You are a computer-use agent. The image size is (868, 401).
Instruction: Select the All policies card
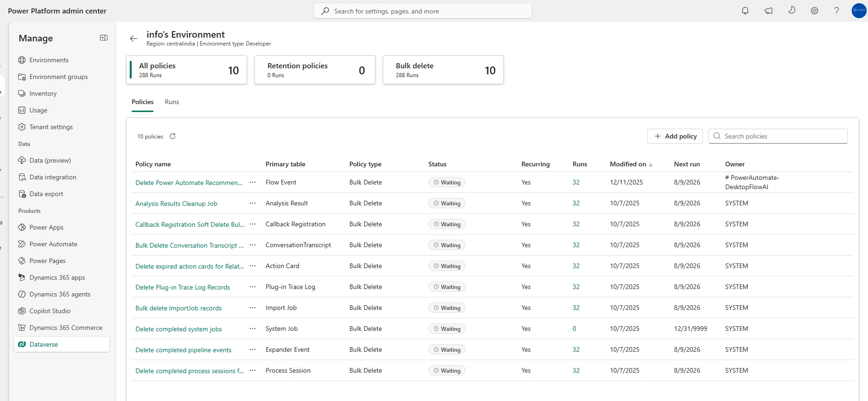pos(187,70)
